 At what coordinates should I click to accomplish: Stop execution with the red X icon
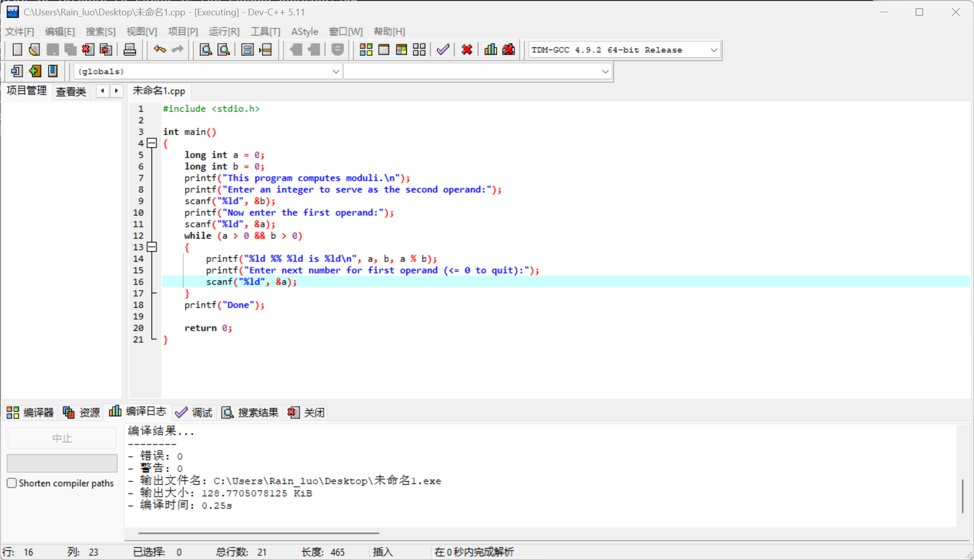point(467,50)
